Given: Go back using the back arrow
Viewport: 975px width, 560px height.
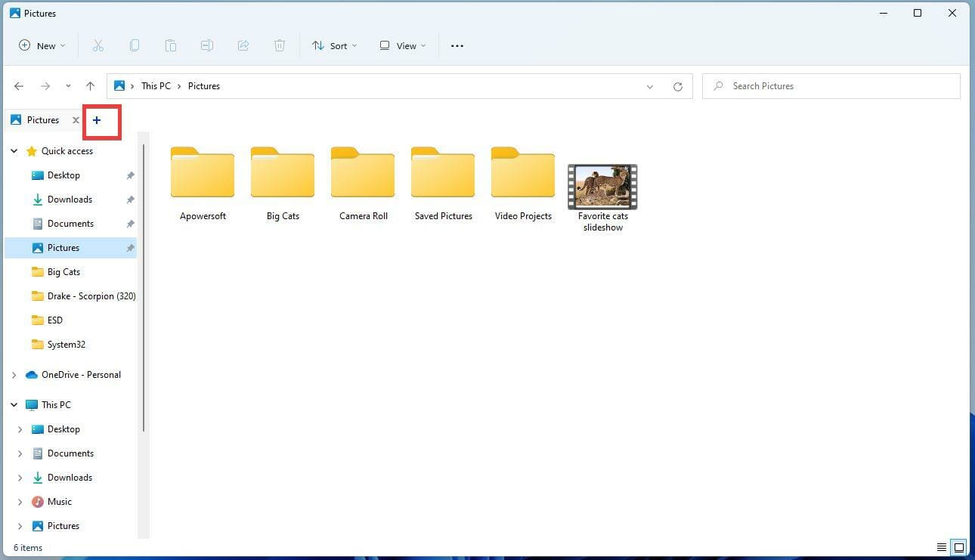Looking at the screenshot, I should 19,85.
